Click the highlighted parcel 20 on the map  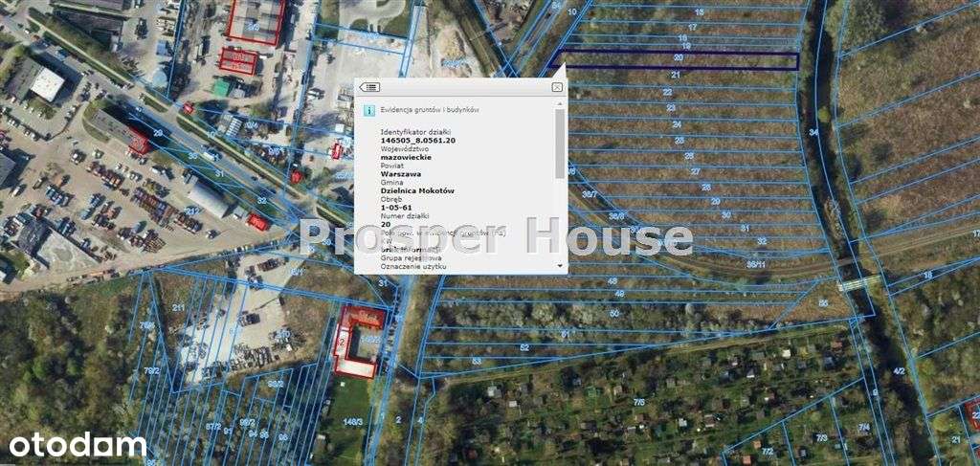[679, 60]
